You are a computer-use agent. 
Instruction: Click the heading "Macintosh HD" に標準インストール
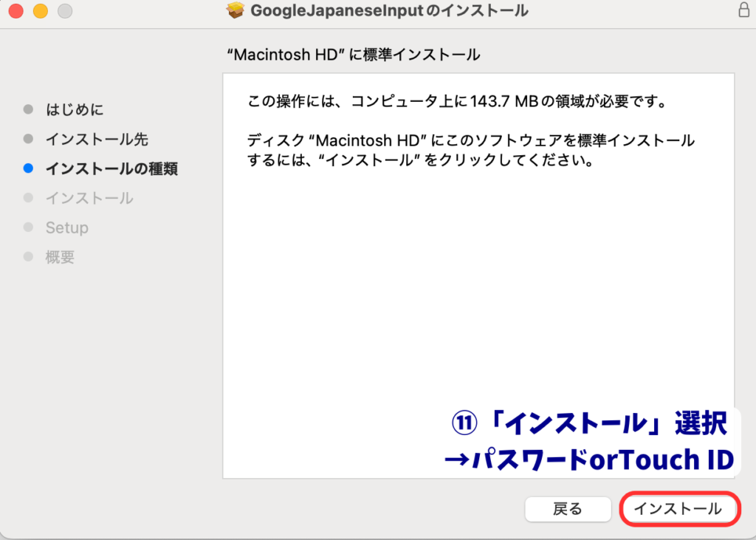click(x=354, y=55)
